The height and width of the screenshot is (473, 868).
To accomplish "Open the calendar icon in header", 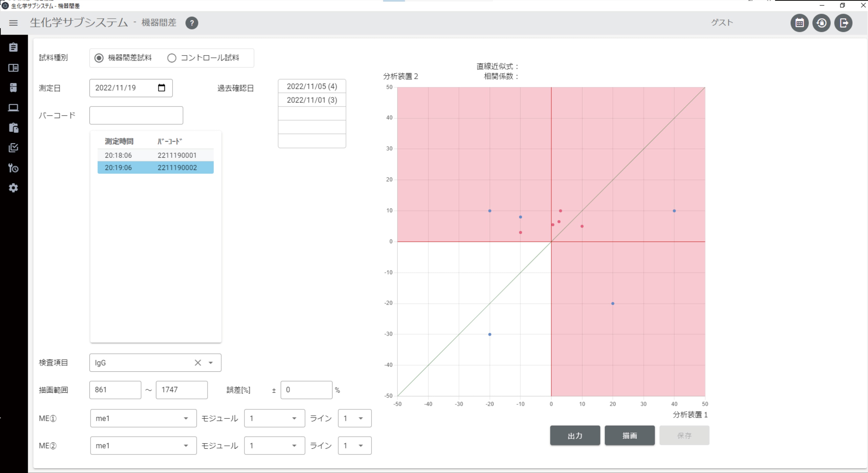I will tap(799, 23).
